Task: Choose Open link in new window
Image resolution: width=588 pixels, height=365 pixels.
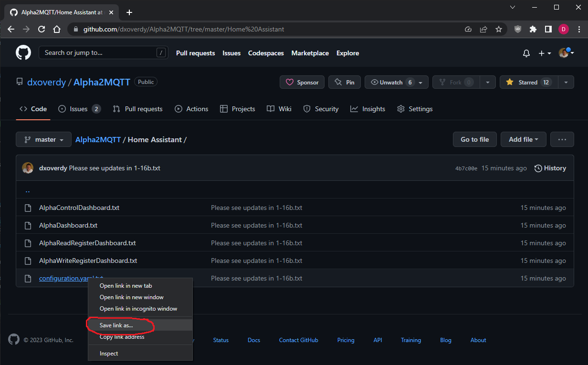Action: tap(140, 297)
